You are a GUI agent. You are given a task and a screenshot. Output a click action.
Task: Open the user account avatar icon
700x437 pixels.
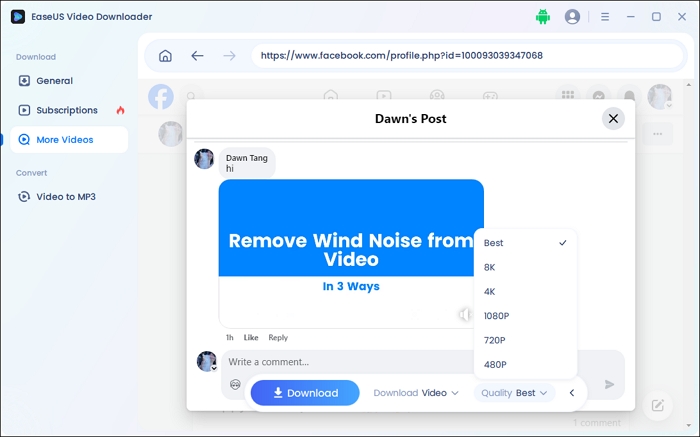572,17
